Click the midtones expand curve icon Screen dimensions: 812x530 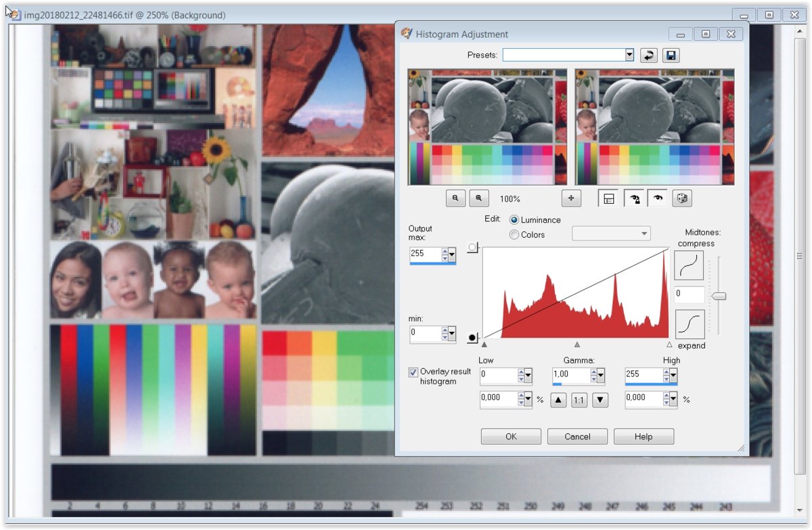click(689, 324)
